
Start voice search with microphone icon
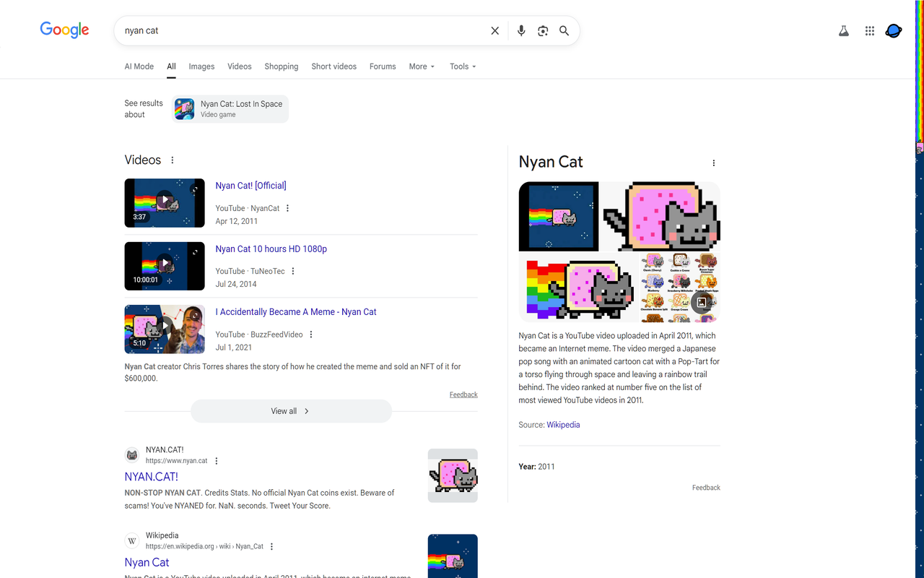(x=521, y=31)
